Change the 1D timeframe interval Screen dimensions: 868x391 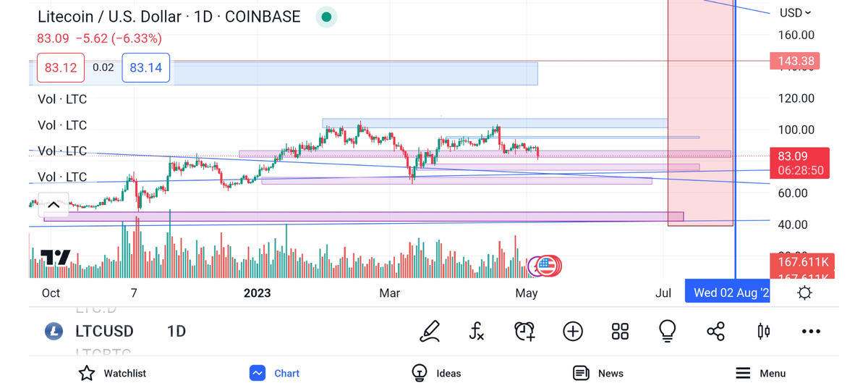[x=176, y=332]
